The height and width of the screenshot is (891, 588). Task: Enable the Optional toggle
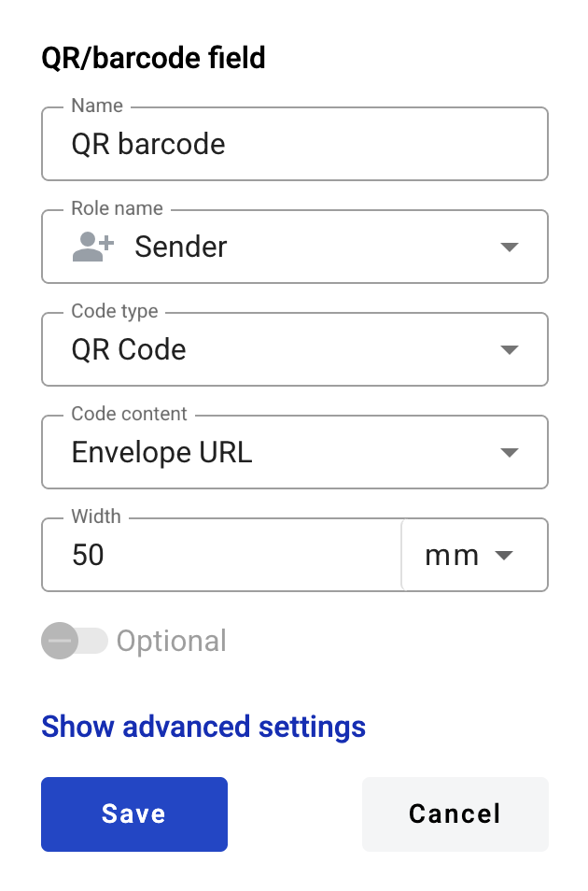tap(76, 641)
